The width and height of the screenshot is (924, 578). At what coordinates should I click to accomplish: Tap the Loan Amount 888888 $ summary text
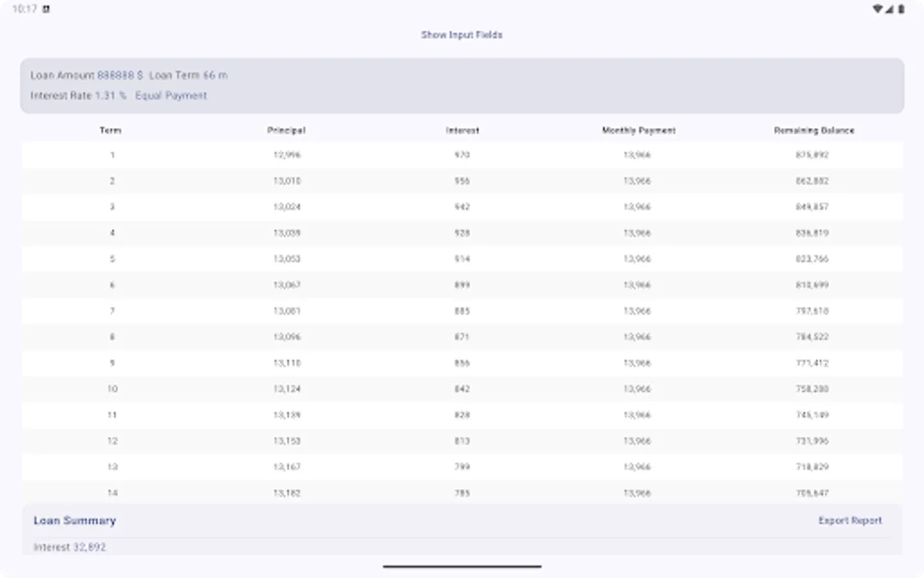tap(87, 75)
